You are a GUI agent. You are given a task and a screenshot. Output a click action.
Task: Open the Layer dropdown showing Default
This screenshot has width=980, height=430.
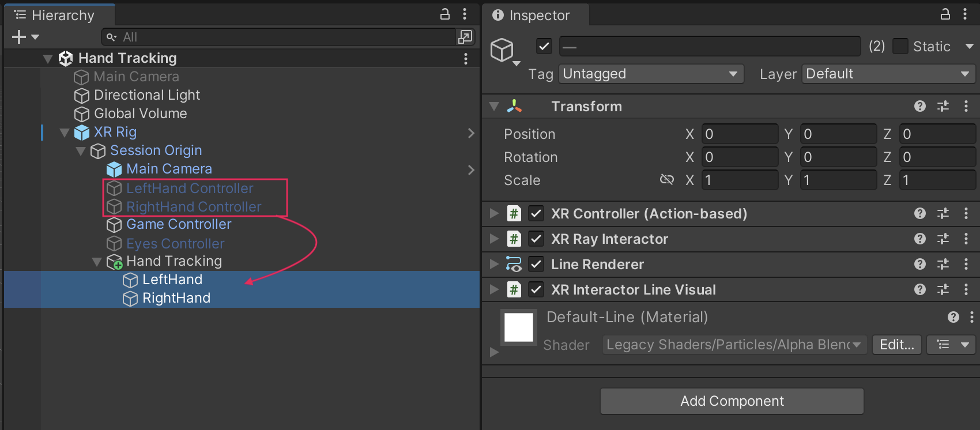[888, 74]
